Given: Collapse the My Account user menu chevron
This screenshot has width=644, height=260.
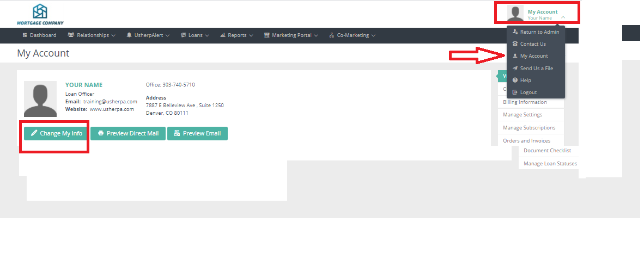Looking at the screenshot, I should point(563,18).
